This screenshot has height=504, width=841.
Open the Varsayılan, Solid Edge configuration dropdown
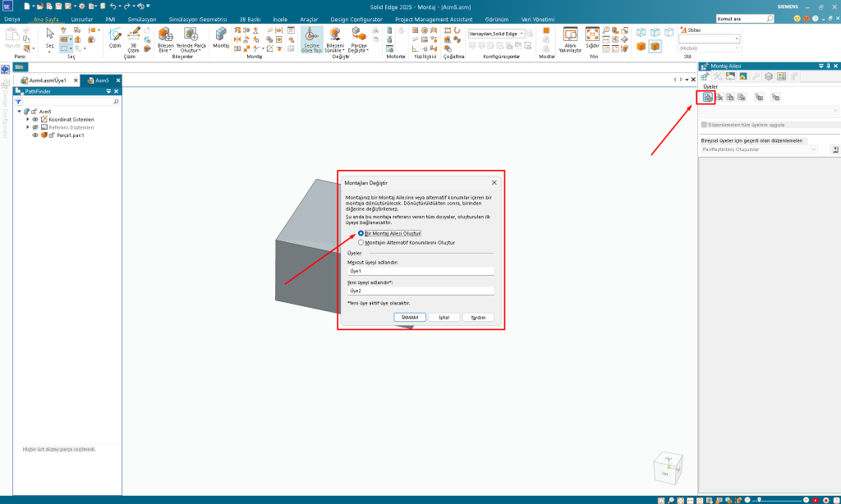coord(523,34)
